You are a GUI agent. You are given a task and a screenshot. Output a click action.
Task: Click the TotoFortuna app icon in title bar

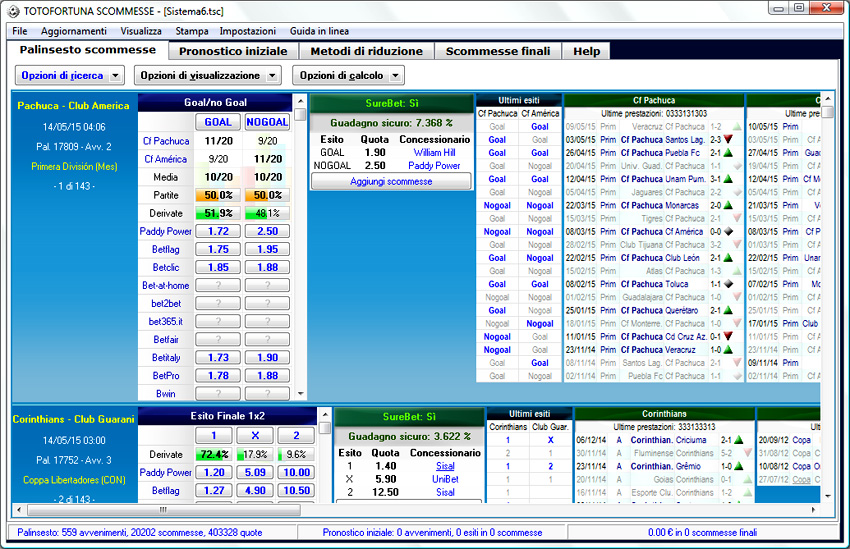click(x=11, y=9)
